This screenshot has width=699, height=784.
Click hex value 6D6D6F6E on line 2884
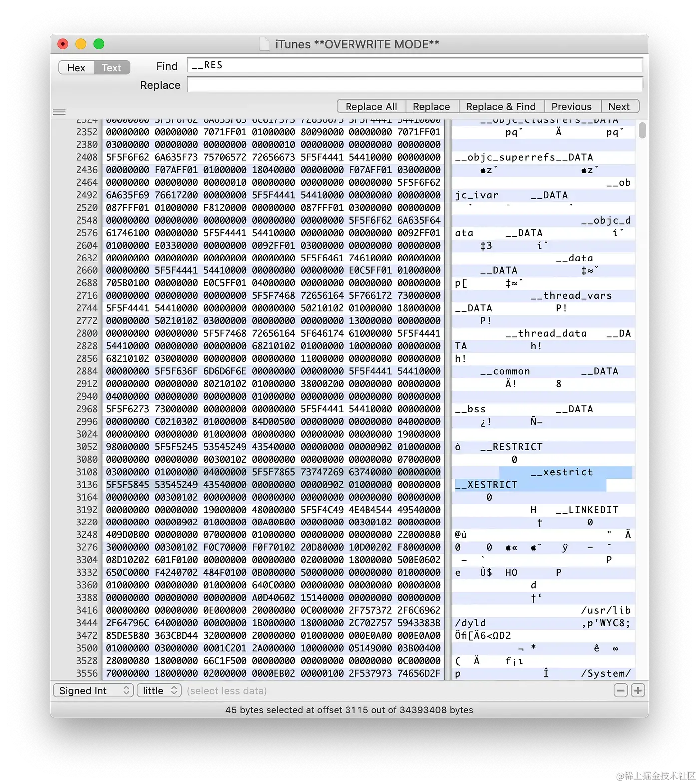pos(225,371)
